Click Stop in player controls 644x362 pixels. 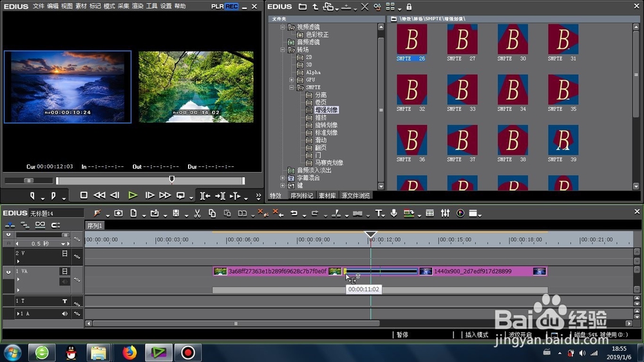pos(83,196)
